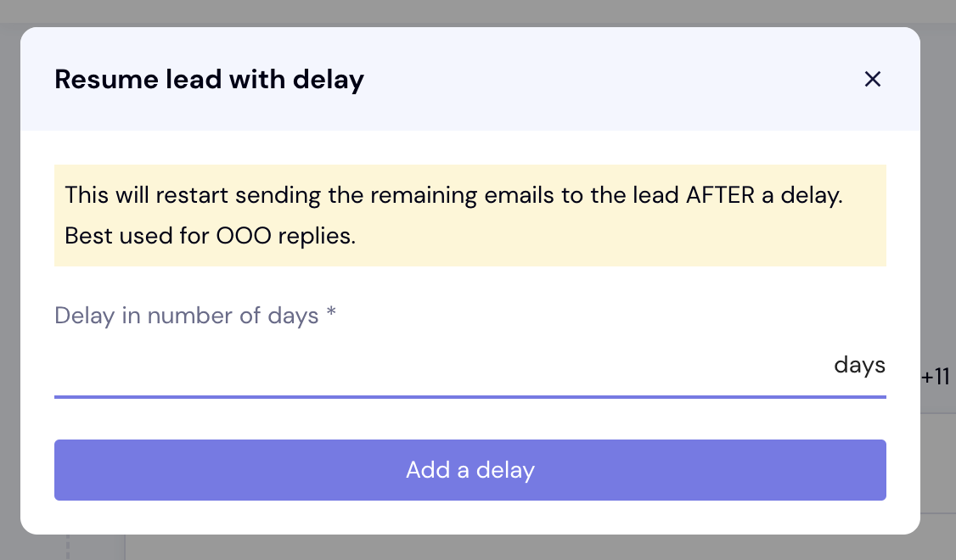Click the 'days' unit suffix
Image resolution: width=956 pixels, height=560 pixels.
click(x=859, y=366)
